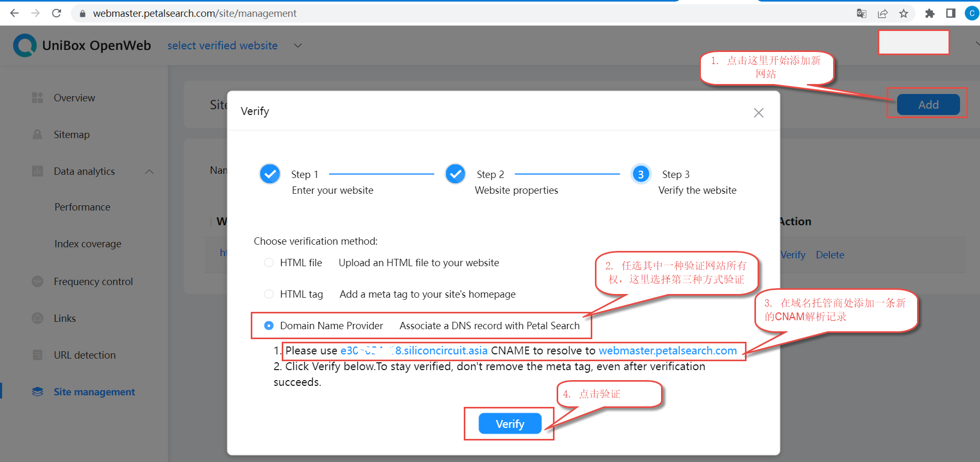Reload the page with refresh icon
The height and width of the screenshot is (462, 980).
pyautogui.click(x=57, y=13)
